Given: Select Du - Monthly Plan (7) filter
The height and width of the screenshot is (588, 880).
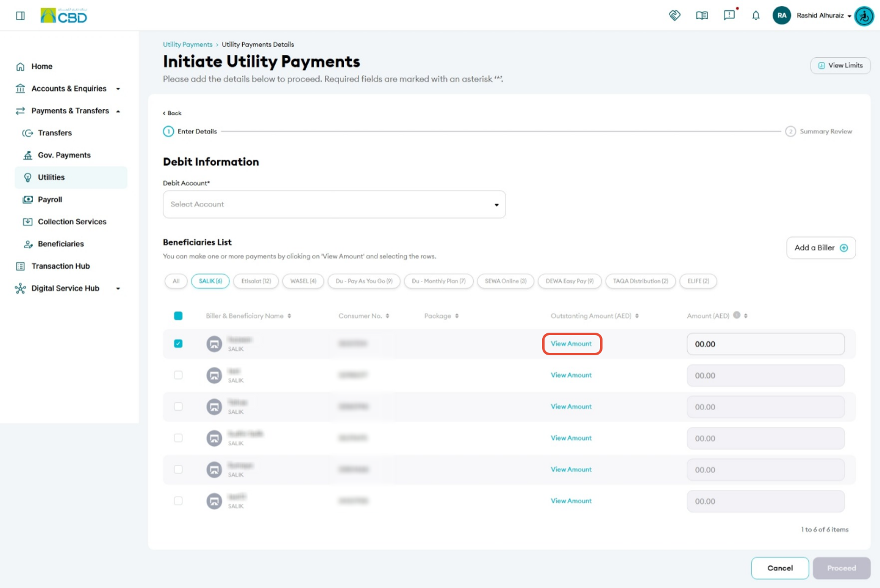Looking at the screenshot, I should pyautogui.click(x=438, y=281).
